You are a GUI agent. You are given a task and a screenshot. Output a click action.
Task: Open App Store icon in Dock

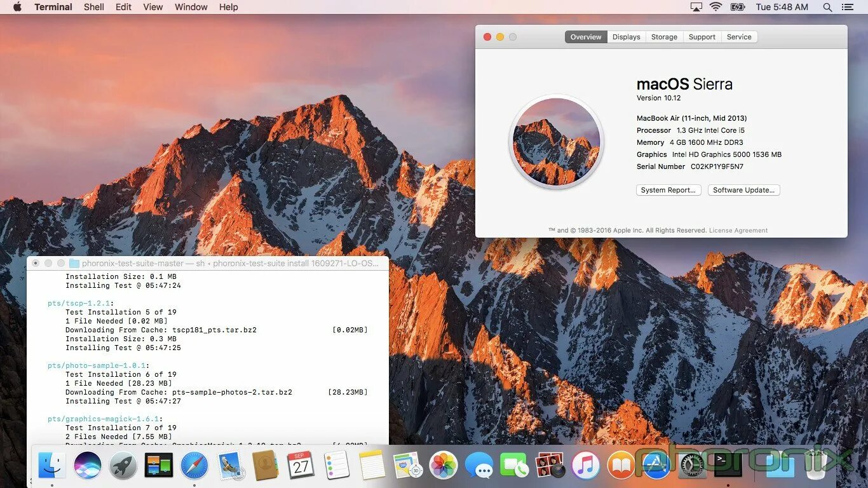pyautogui.click(x=657, y=466)
